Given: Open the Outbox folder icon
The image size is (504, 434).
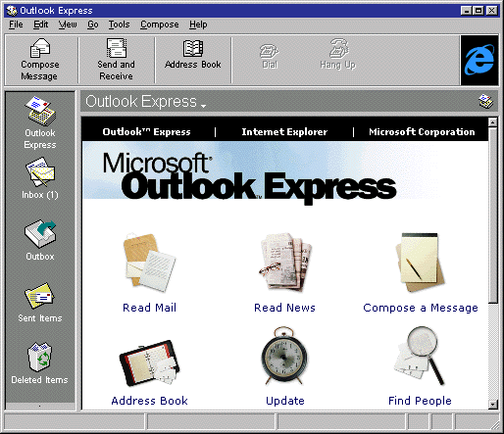Looking at the screenshot, I should (x=40, y=234).
